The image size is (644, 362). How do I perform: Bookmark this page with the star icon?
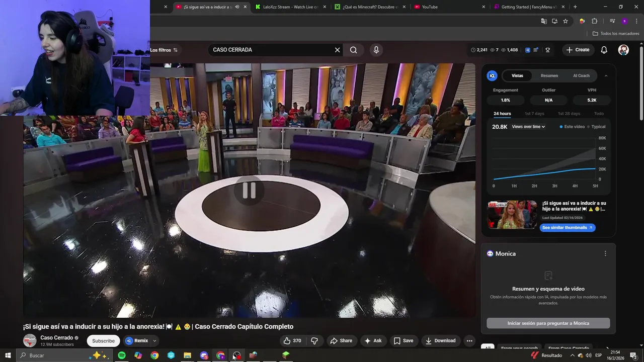(x=566, y=21)
